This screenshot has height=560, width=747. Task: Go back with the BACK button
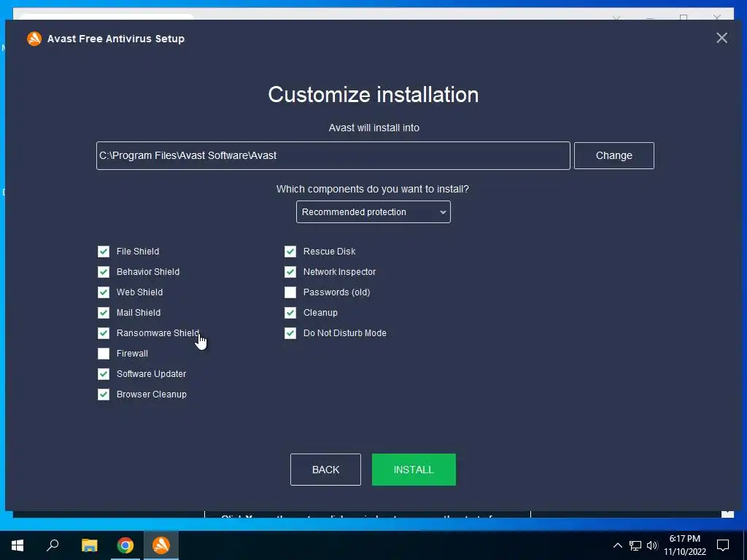click(x=325, y=470)
